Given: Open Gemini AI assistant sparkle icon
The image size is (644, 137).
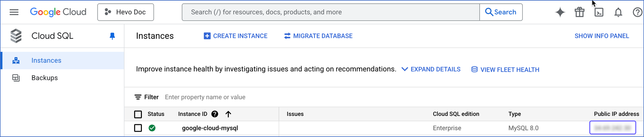Looking at the screenshot, I should [x=560, y=12].
